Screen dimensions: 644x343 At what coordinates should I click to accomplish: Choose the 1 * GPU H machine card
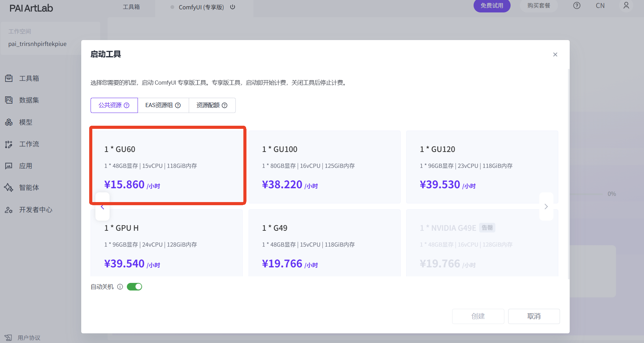167,243
